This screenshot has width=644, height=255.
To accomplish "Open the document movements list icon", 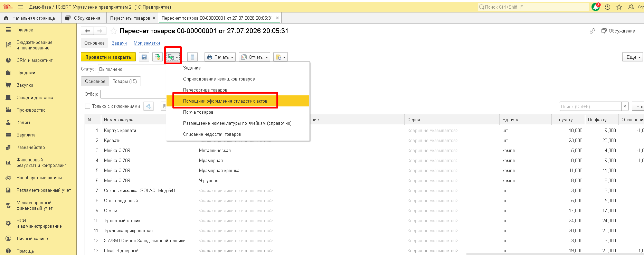I will (x=192, y=57).
